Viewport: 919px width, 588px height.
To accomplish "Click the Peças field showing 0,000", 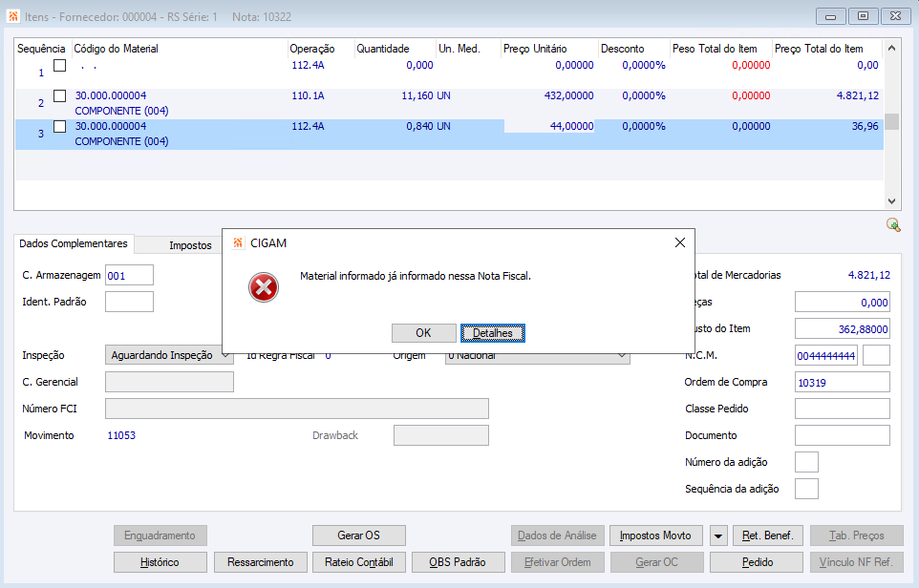I will click(843, 303).
